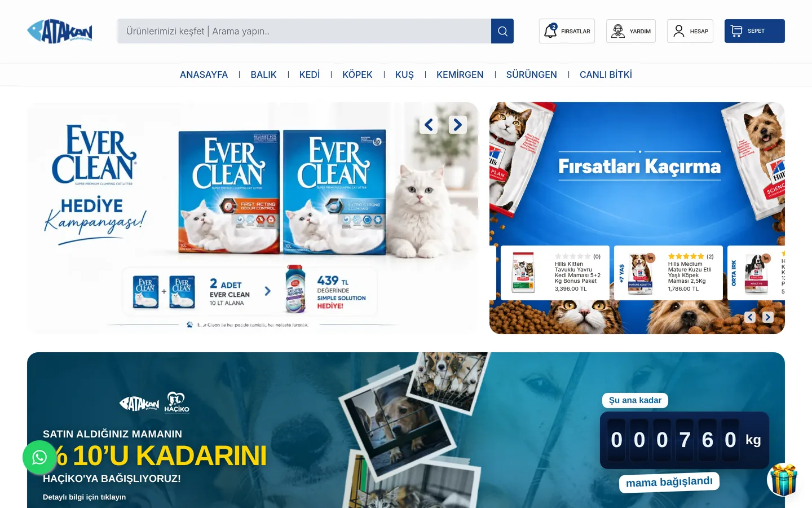This screenshot has width=812, height=508.
Task: Click the 3,396.00 TL price
Action: pos(571,289)
